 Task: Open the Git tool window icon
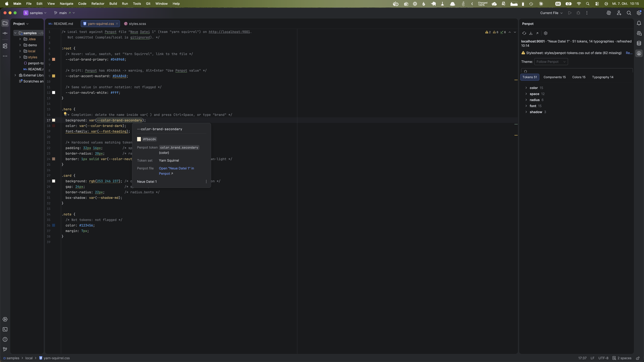(x=5, y=350)
